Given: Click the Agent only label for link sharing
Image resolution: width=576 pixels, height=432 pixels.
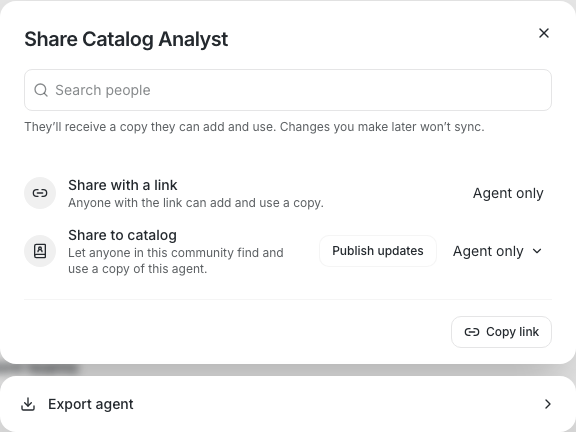Looking at the screenshot, I should coord(508,193).
